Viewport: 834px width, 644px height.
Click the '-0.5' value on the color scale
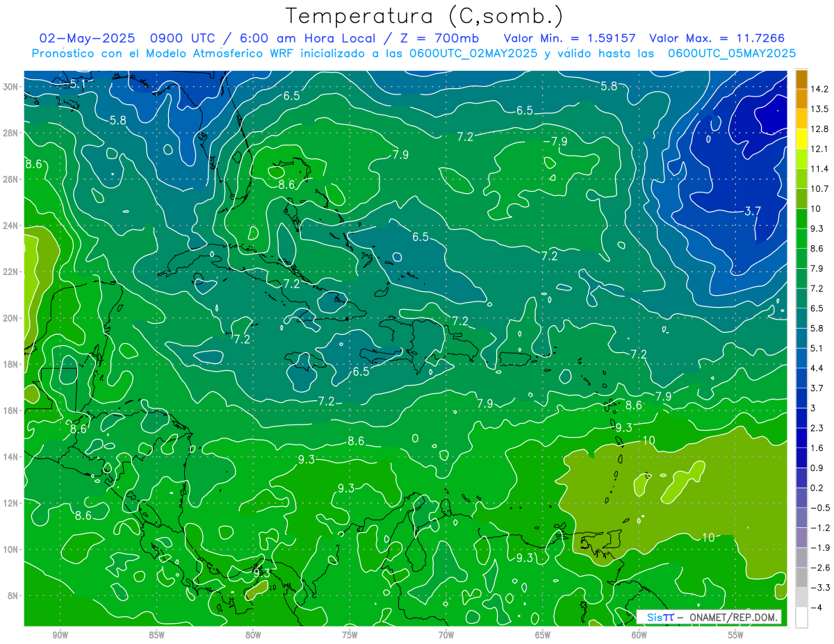819,508
